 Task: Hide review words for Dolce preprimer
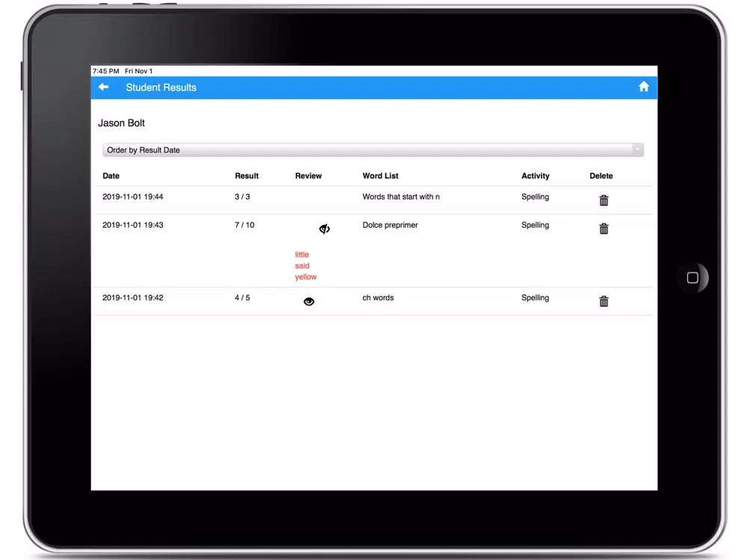(324, 229)
